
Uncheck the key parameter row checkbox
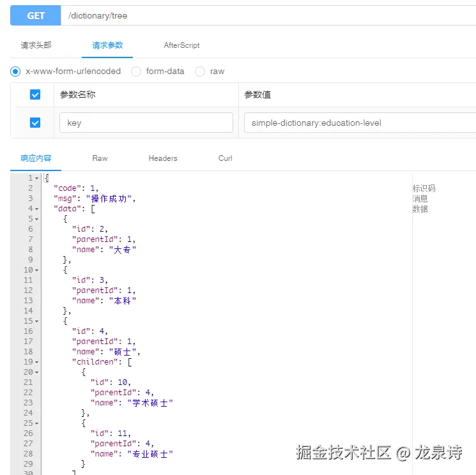pos(35,123)
